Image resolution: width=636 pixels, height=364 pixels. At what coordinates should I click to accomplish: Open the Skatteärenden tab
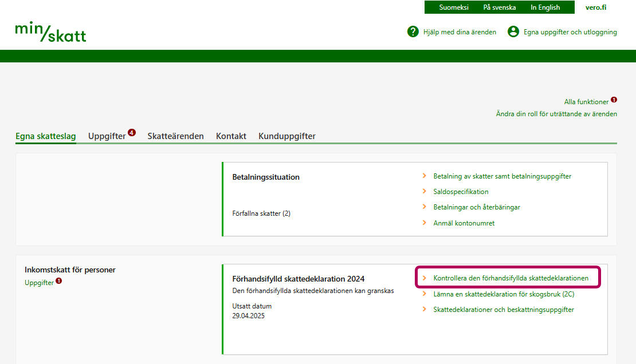(175, 136)
